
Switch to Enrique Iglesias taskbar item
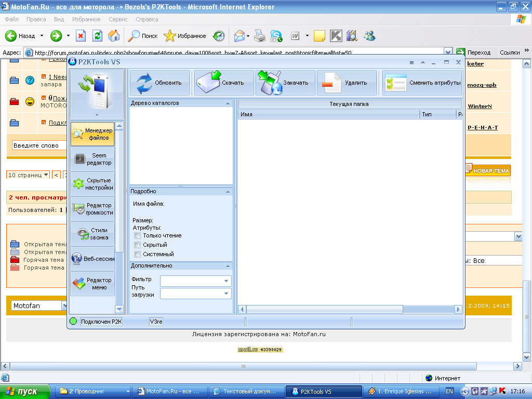401,392
